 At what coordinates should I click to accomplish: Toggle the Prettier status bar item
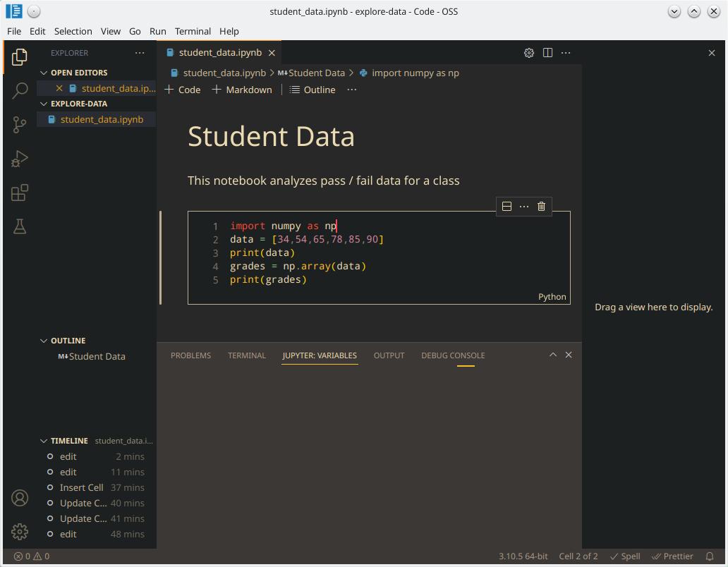(672, 556)
